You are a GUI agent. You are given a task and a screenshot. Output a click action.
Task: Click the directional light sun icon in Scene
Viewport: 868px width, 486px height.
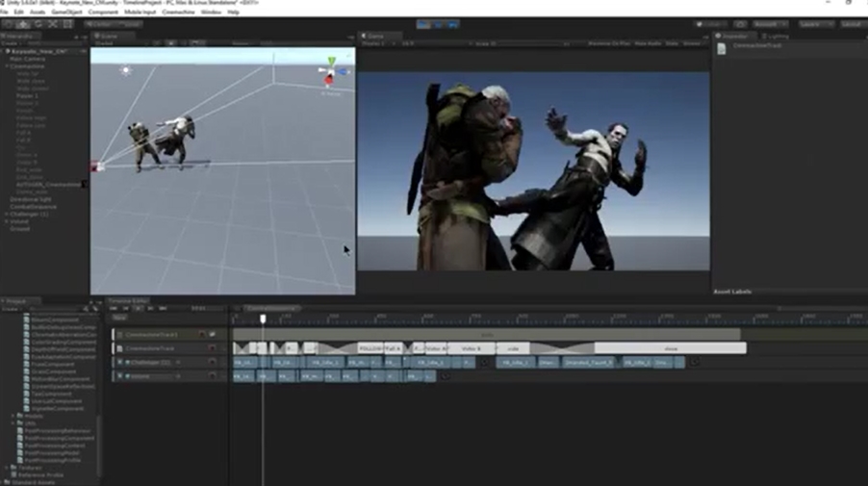click(126, 70)
